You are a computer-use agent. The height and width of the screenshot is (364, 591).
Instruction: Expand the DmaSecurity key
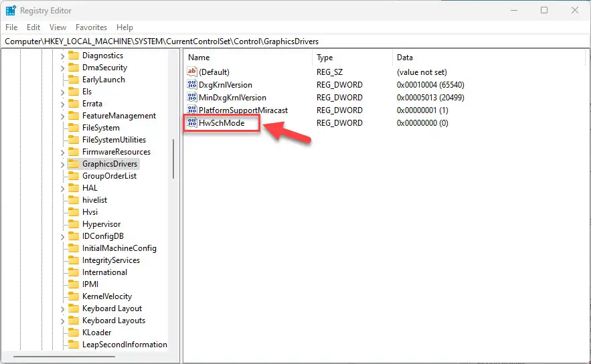coord(62,68)
